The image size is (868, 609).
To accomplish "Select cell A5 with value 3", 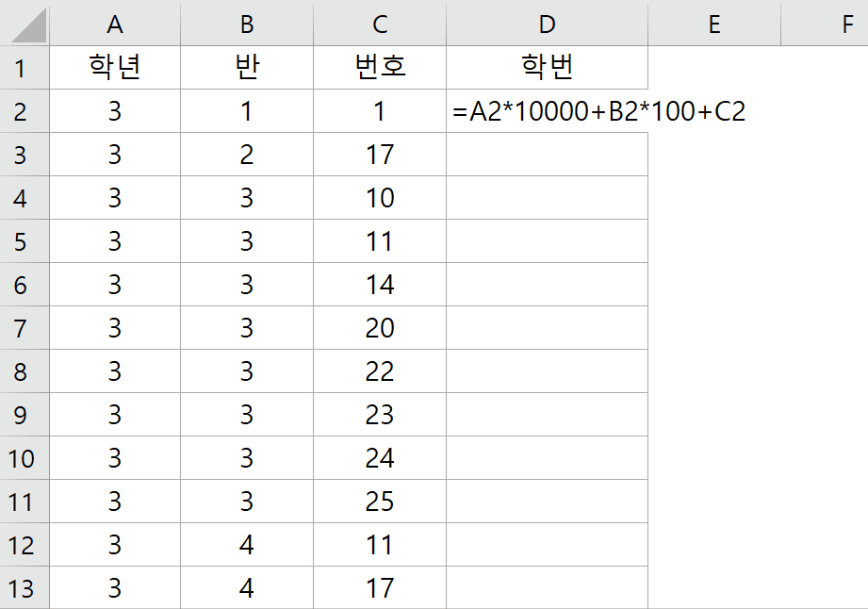I will click(115, 241).
